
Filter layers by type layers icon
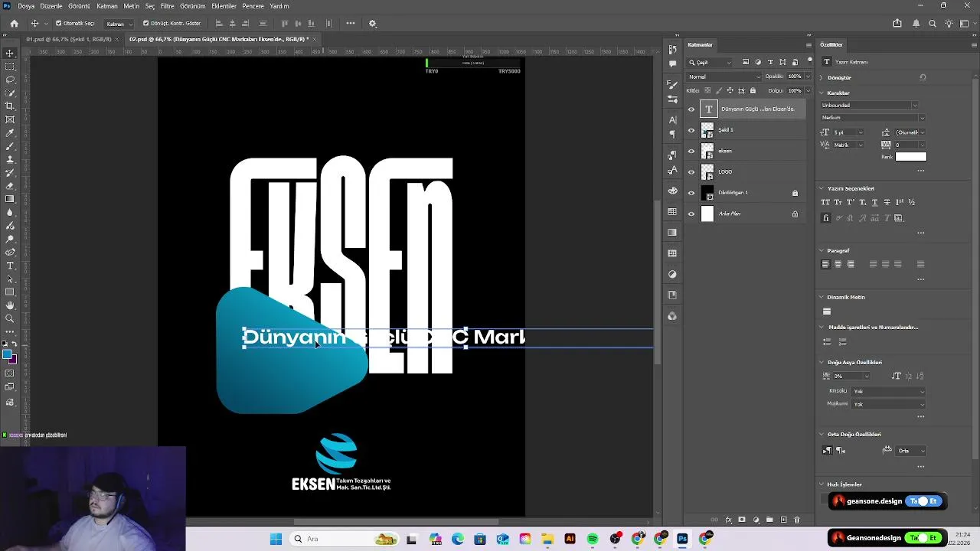[x=770, y=62]
